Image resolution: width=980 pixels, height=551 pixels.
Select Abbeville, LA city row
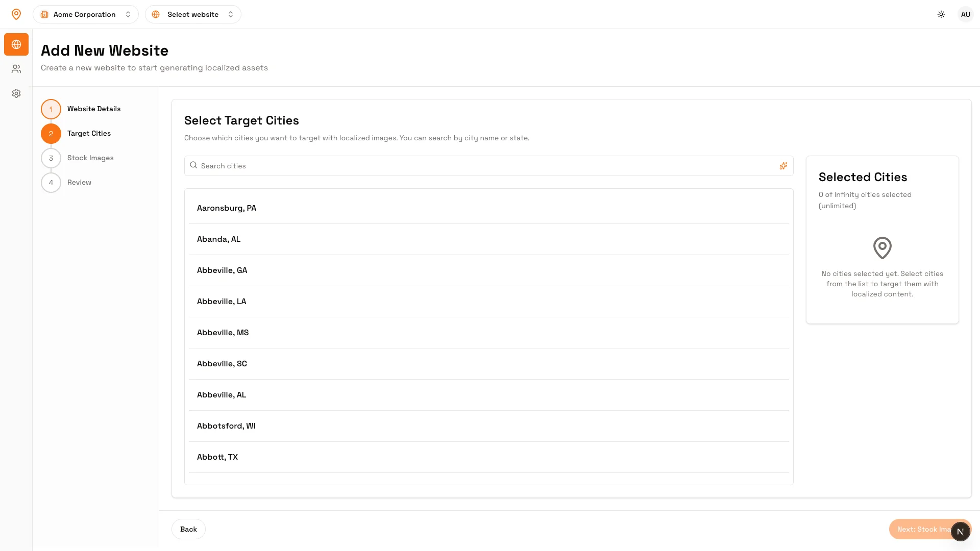(222, 302)
